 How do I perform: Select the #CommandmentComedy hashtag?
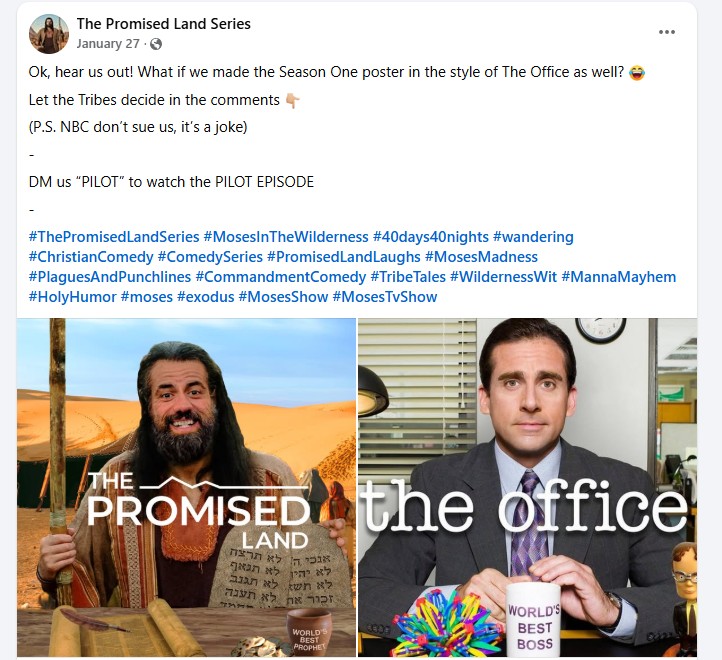[x=280, y=277]
